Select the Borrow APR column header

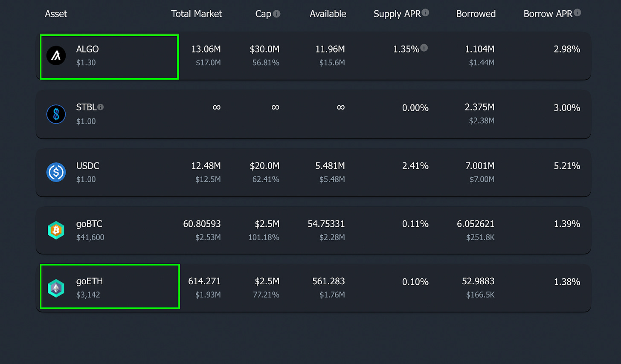click(x=548, y=14)
